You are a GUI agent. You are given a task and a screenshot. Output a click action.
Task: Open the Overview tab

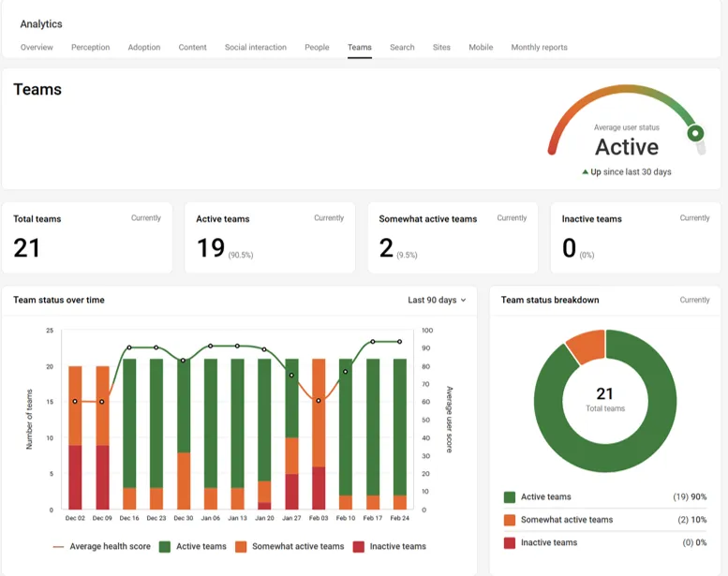coord(37,48)
